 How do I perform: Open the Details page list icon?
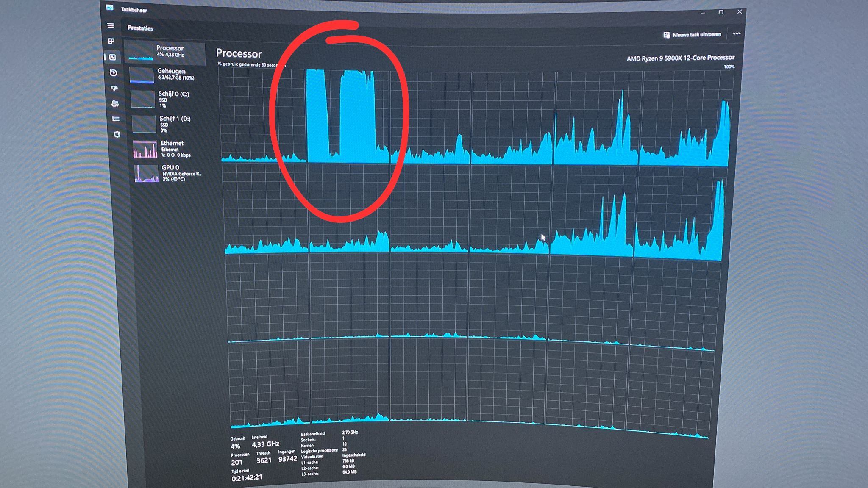[116, 119]
